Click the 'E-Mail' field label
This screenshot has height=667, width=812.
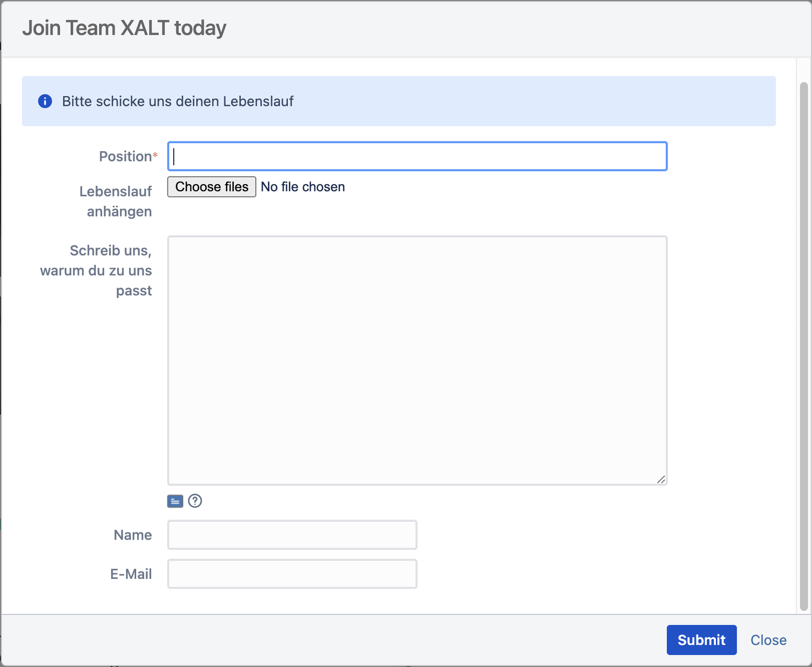click(x=131, y=574)
